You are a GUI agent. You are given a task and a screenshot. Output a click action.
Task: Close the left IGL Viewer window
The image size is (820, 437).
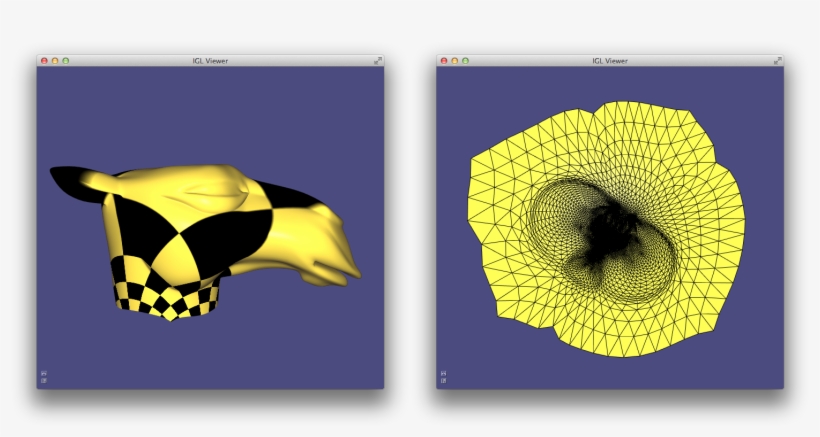(x=44, y=61)
